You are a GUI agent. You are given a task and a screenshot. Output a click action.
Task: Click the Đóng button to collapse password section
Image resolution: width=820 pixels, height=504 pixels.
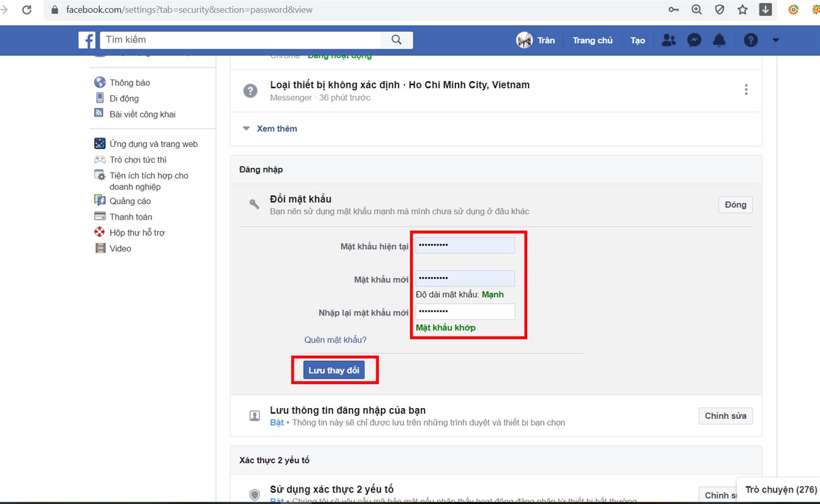click(x=735, y=204)
